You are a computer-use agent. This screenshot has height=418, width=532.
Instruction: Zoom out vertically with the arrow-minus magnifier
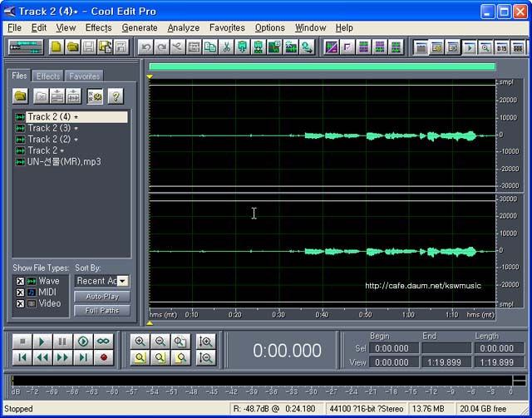click(x=206, y=357)
